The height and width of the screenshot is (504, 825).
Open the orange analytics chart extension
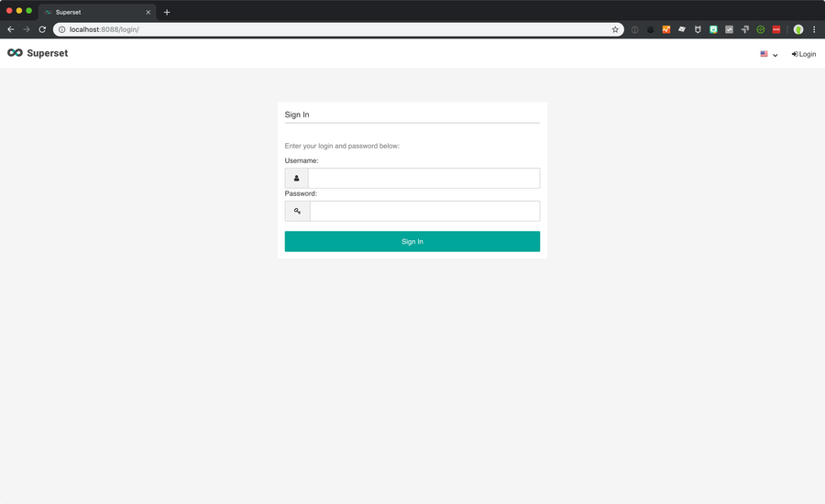tap(666, 29)
